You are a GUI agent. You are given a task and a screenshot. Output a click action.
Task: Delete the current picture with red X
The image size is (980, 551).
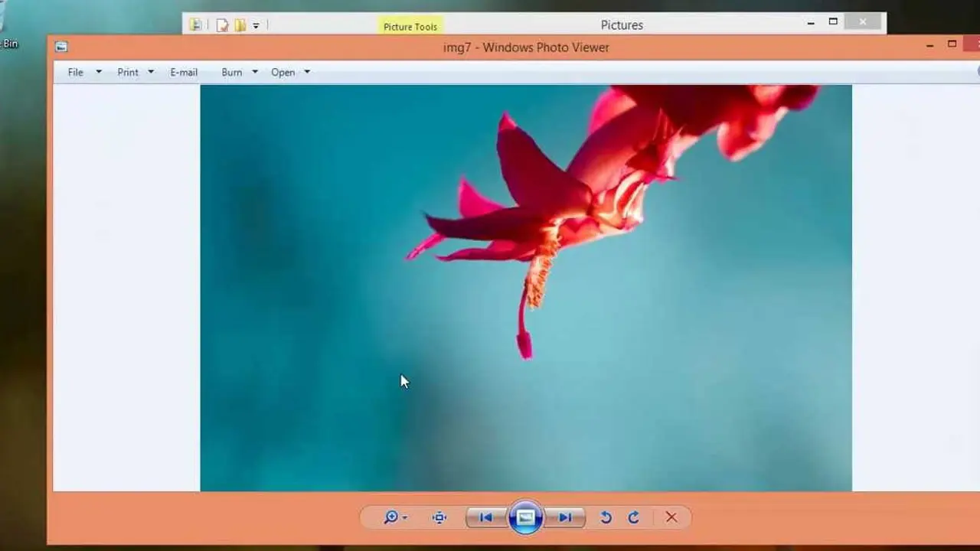point(671,518)
